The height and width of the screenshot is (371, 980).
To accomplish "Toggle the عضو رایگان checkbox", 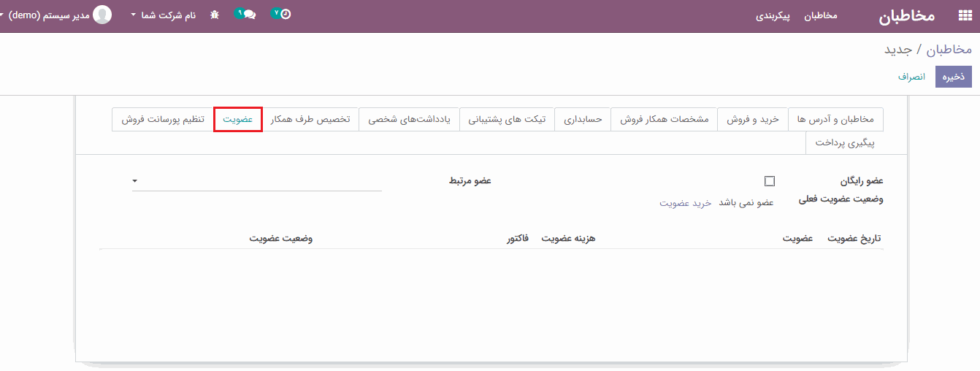I will point(769,181).
